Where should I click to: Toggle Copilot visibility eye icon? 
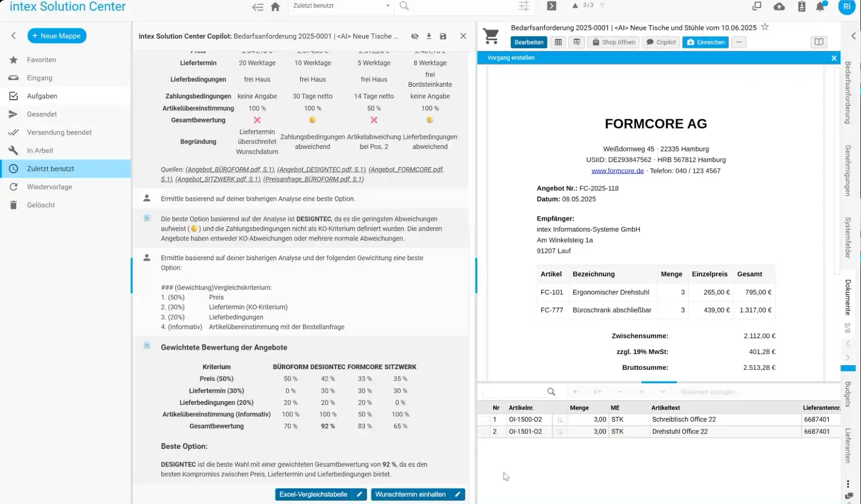click(415, 36)
